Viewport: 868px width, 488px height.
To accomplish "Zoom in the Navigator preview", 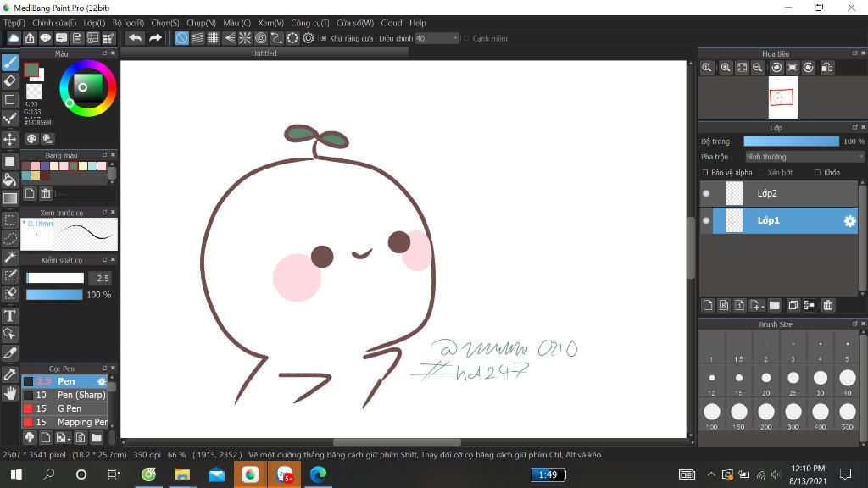I will [726, 68].
